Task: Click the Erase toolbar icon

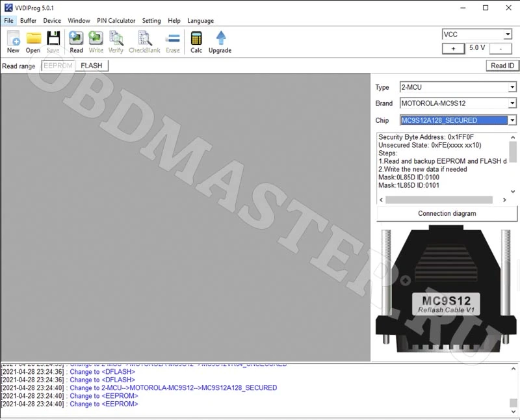Action: 173,42
